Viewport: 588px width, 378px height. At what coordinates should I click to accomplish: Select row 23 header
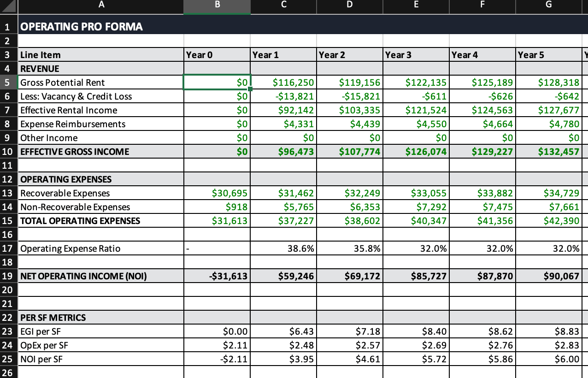(9, 331)
